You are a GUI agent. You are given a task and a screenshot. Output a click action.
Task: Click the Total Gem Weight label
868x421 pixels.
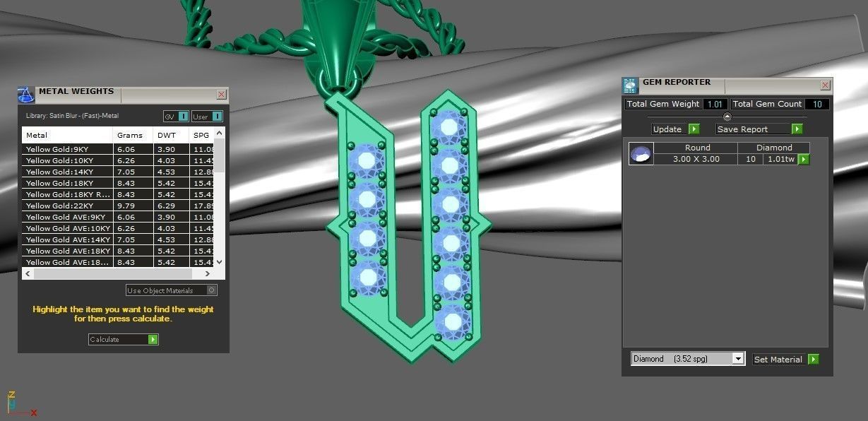click(x=662, y=104)
